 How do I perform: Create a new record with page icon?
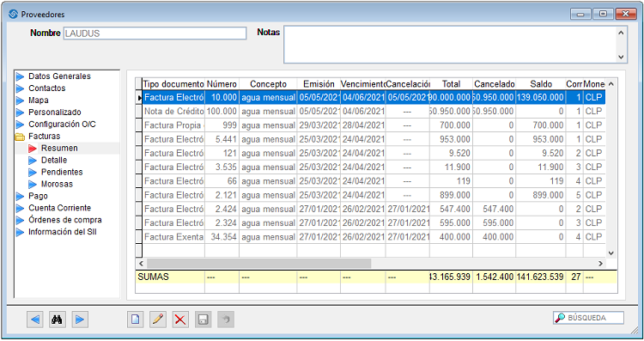(135, 320)
